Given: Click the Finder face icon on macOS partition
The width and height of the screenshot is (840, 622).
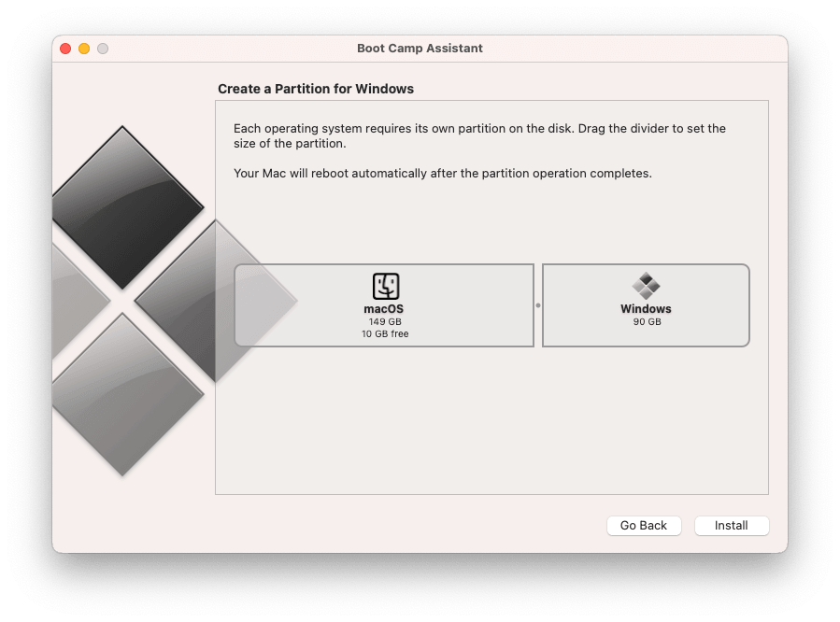Looking at the screenshot, I should [x=384, y=286].
